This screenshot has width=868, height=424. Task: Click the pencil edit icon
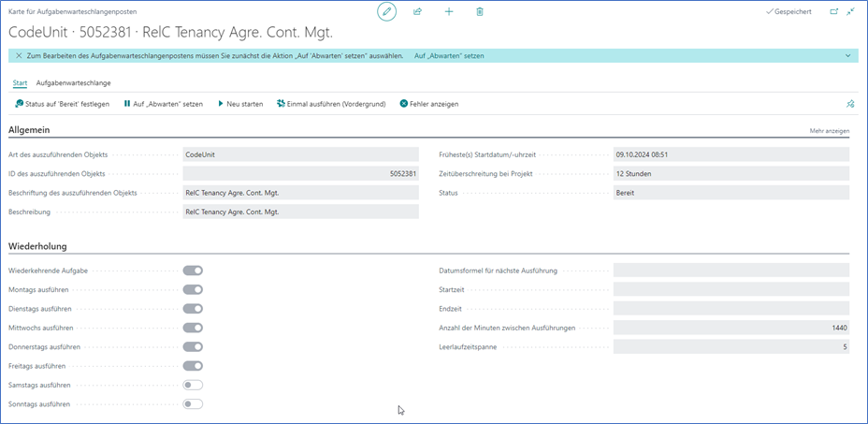click(386, 11)
